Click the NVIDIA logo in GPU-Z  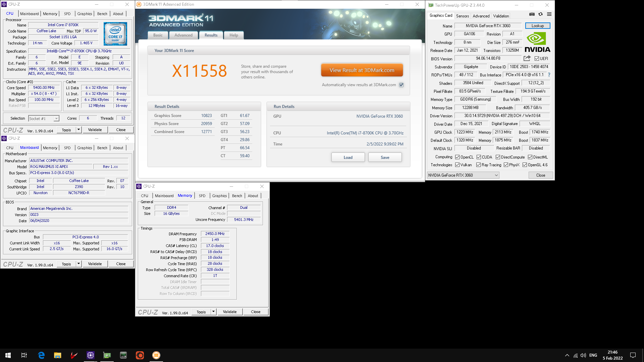pos(537,43)
